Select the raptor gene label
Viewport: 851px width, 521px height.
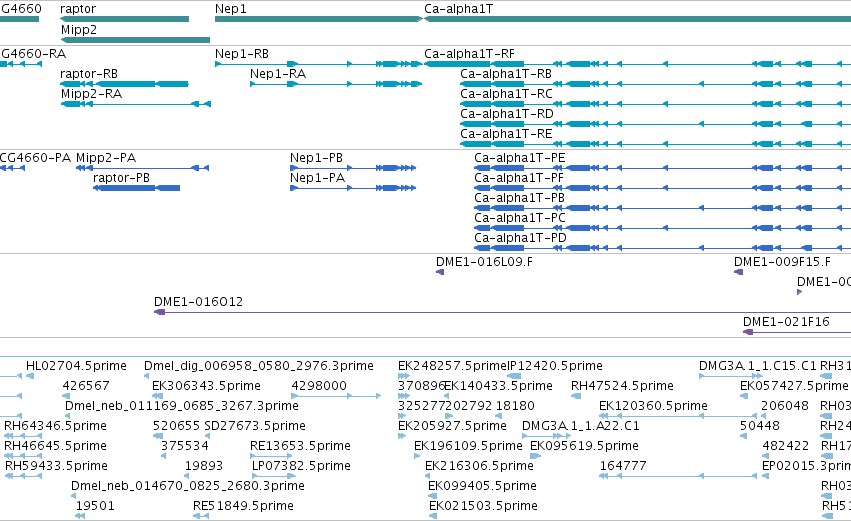point(78,9)
